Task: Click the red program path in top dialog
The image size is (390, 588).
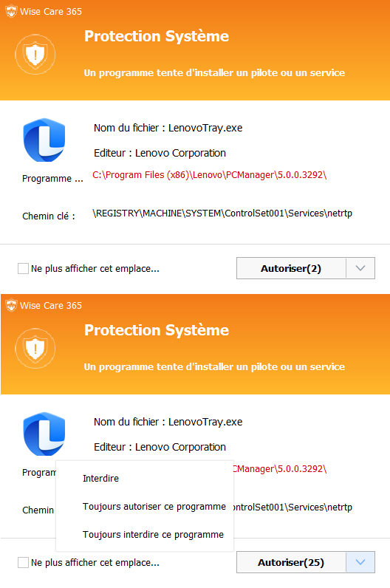Action: pos(210,175)
